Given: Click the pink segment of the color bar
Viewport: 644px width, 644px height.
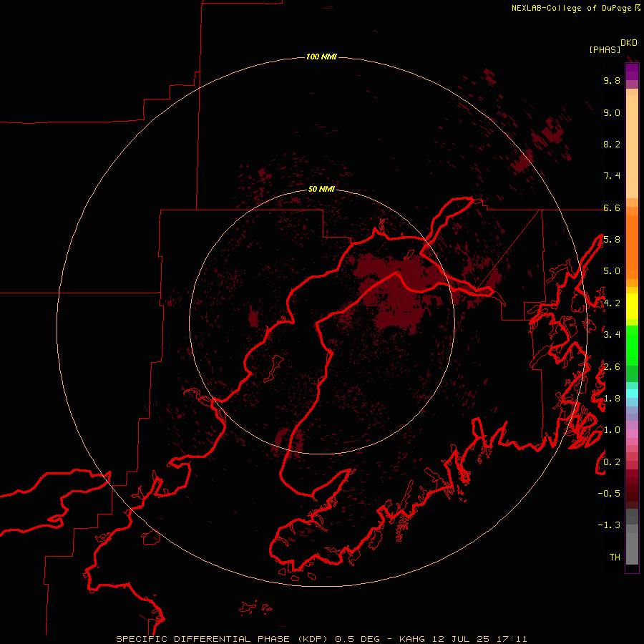Looking at the screenshot, I should [632, 434].
